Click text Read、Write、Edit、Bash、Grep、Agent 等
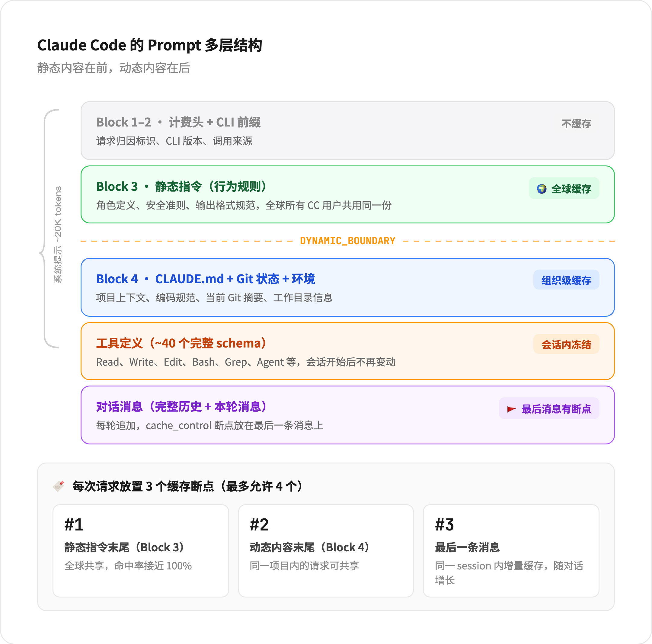 click(x=196, y=362)
